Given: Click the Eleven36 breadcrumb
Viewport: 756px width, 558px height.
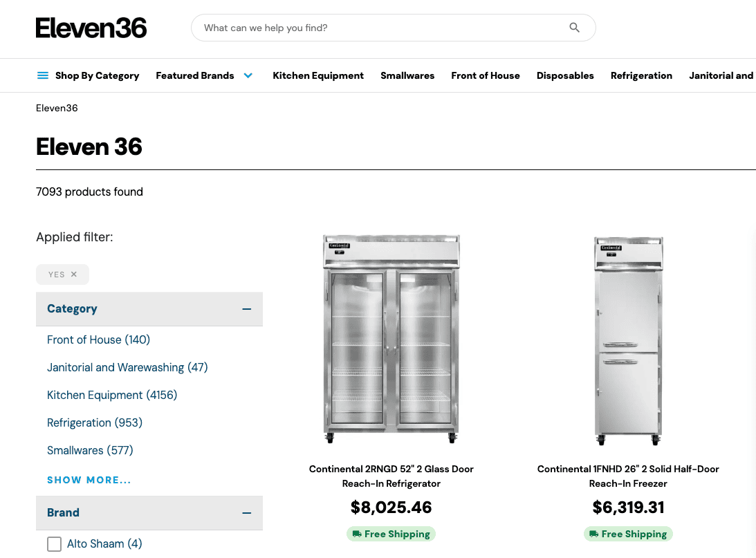Looking at the screenshot, I should click(x=57, y=108).
